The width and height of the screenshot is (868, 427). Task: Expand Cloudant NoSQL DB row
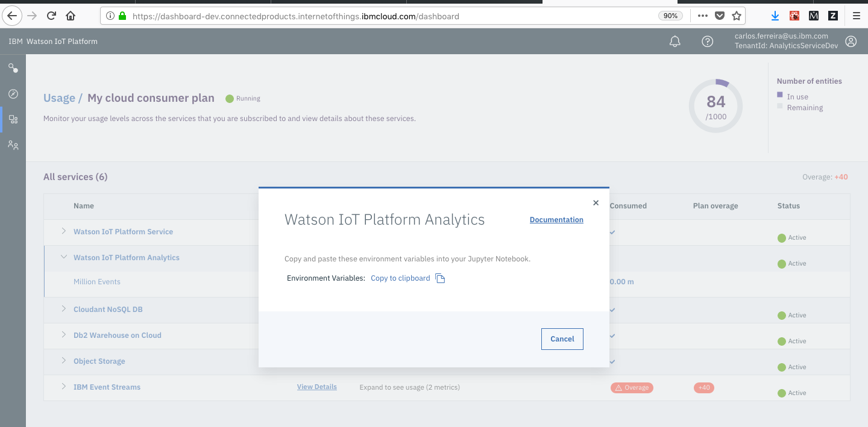tap(63, 309)
